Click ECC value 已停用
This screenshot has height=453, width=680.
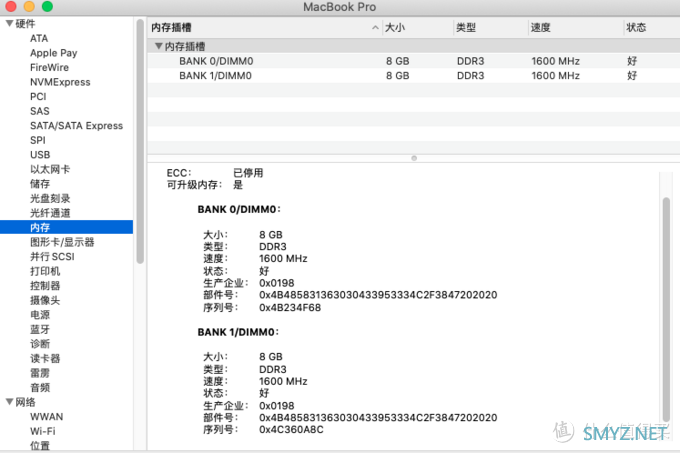click(248, 173)
